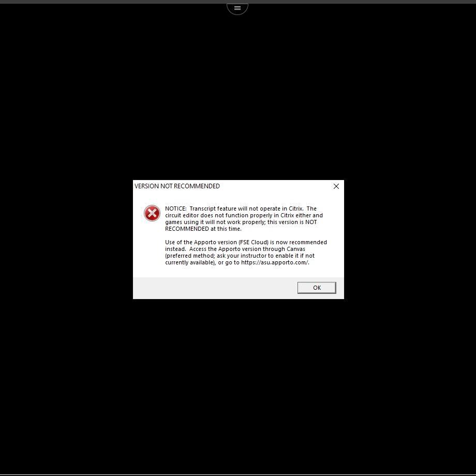The image size is (476, 476).
Task: Click "currently available), or go to" text
Action: tap(202, 262)
